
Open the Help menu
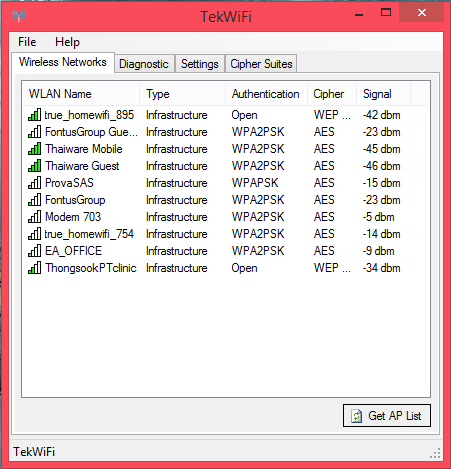click(x=67, y=42)
